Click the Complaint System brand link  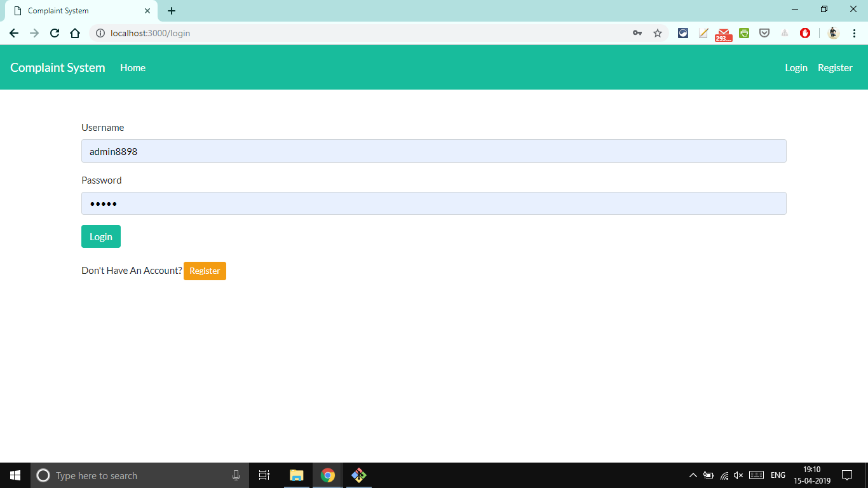tap(58, 67)
